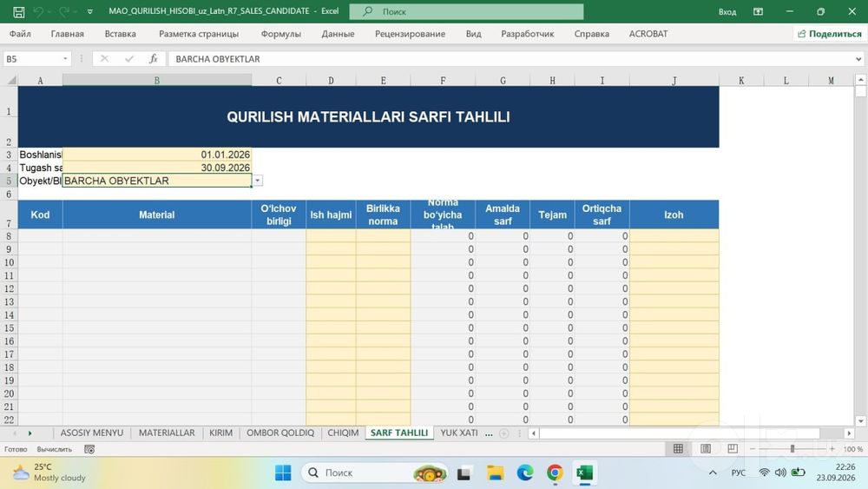Expand the Name Box dropdown arrow
The image size is (868, 489).
pos(65,59)
